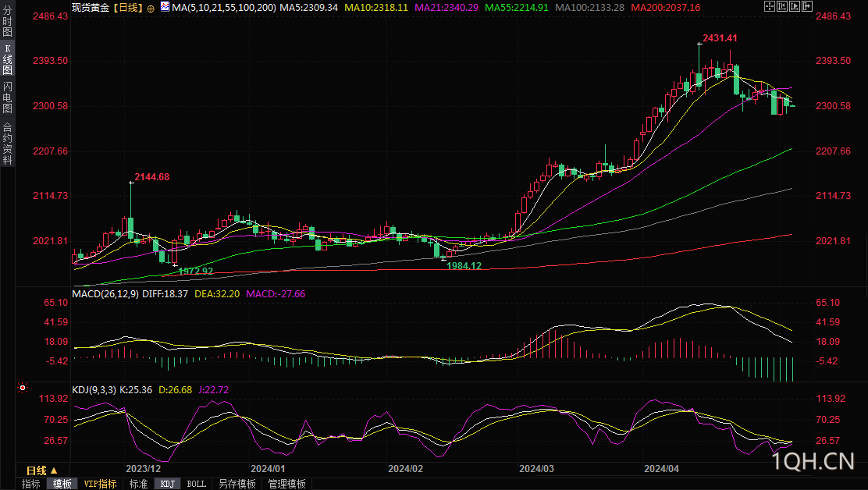This screenshot has height=490, width=868.
Task: Open the 日线 period dropdown
Action: point(42,470)
